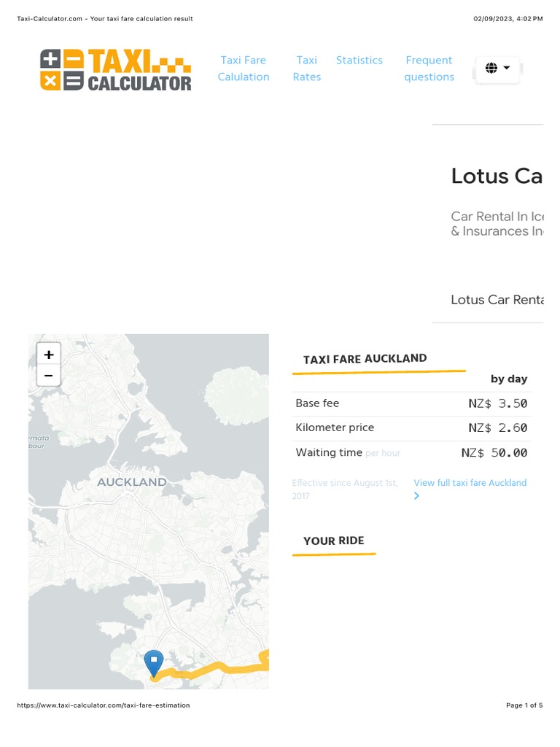Click the Base fee row
This screenshot has width=560, height=747.
point(411,403)
